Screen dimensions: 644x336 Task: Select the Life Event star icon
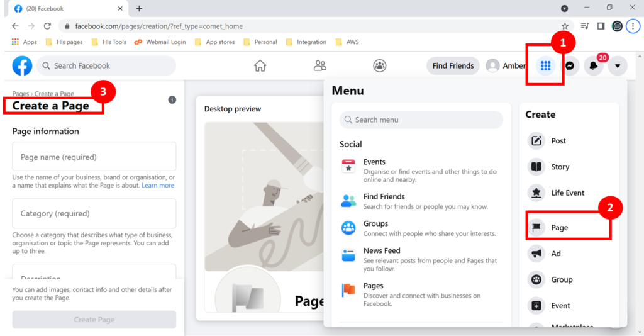536,193
